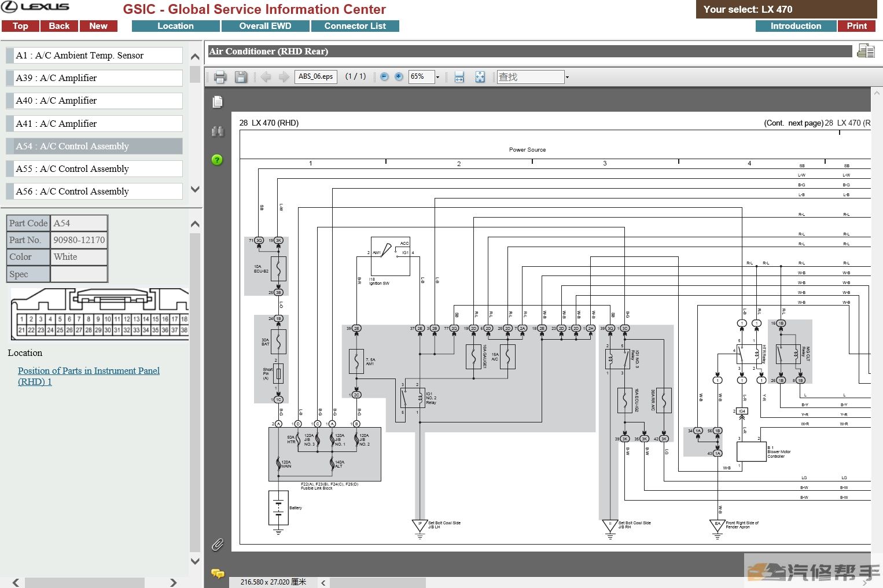Click the Print button at top right
Image resolution: width=883 pixels, height=588 pixels.
tap(857, 26)
